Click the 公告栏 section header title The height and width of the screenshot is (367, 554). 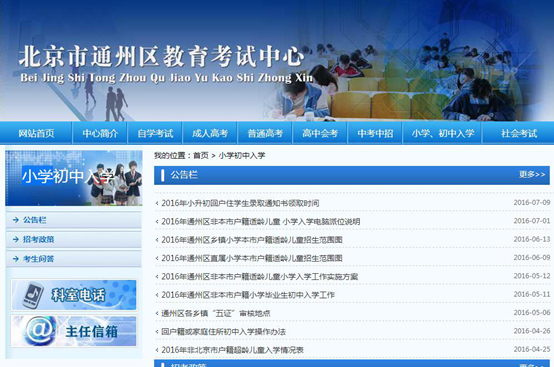tap(184, 175)
